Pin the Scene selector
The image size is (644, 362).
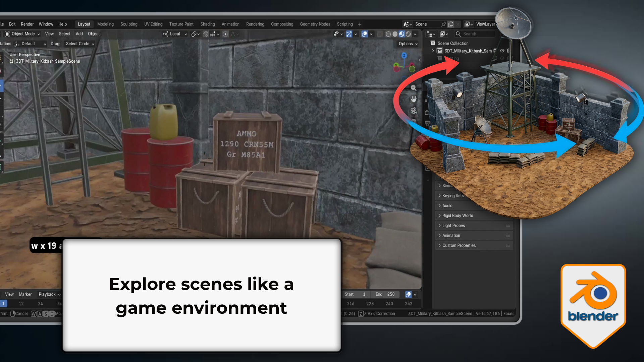(x=443, y=24)
